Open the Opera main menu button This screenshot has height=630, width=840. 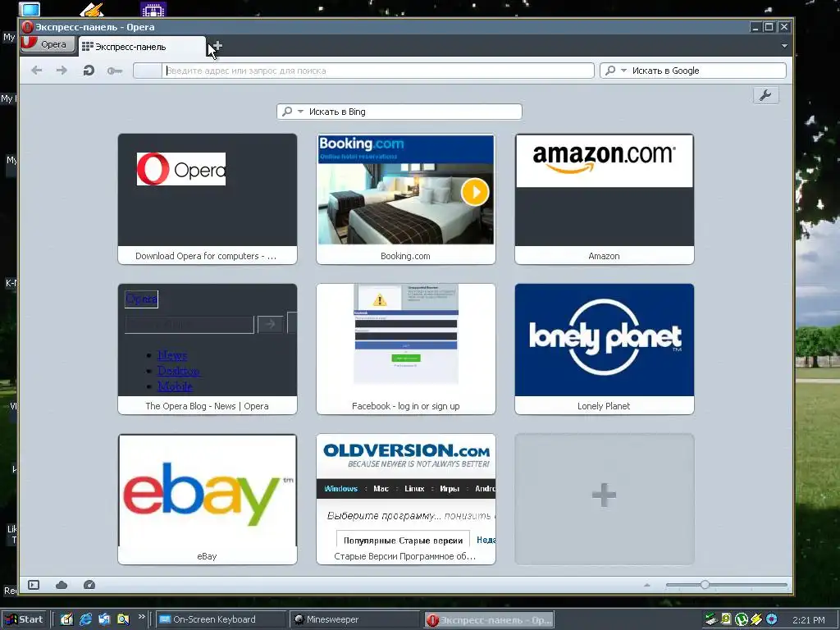[x=48, y=44]
